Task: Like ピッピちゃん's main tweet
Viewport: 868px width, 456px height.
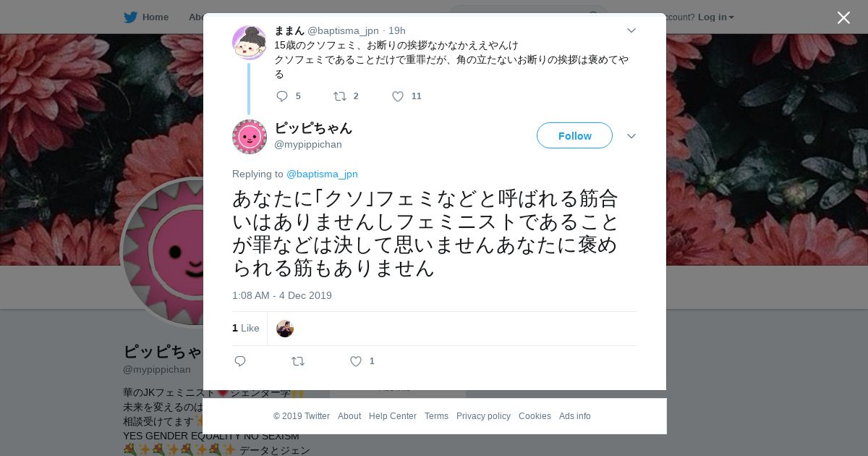Action: coord(356,361)
